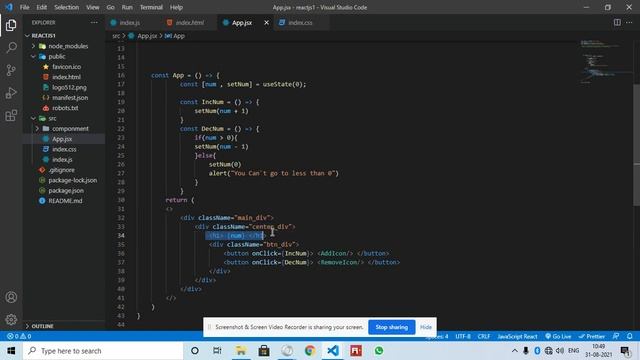Open WhatsApp from taskbar
Viewport: 640px width, 360px height.
(x=379, y=351)
